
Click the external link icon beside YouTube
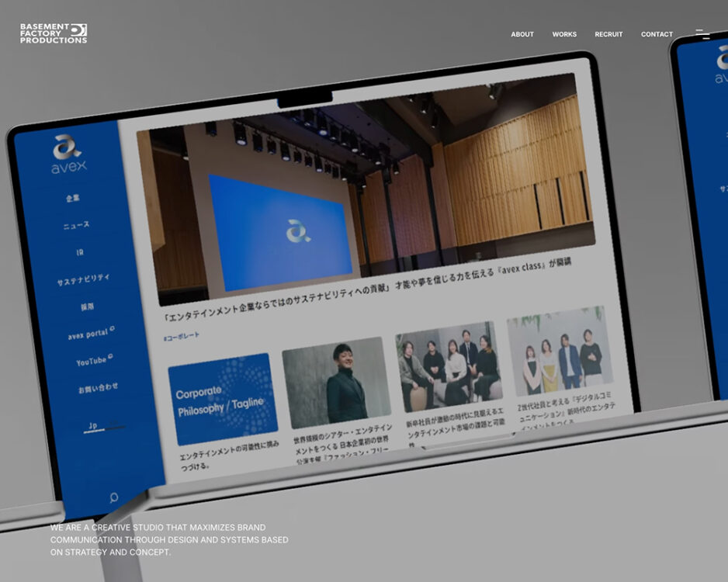(x=110, y=357)
